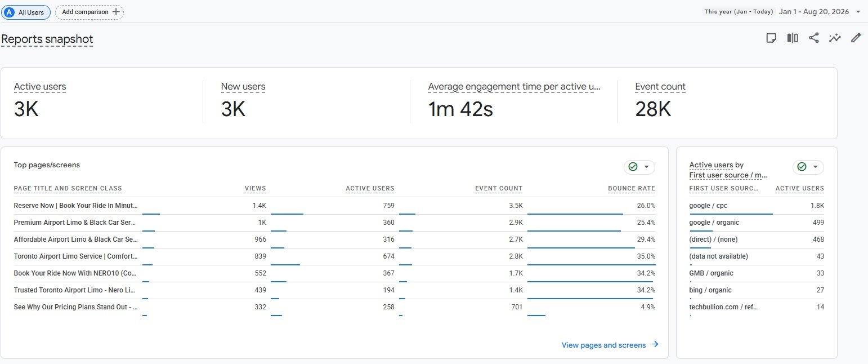
Task: Click Page title and screen class header
Action: click(68, 189)
